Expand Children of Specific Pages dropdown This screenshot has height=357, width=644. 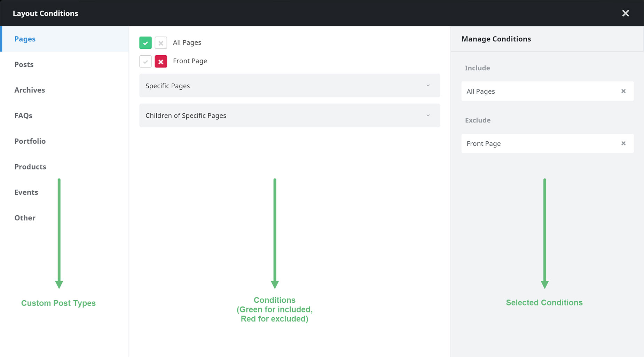pyautogui.click(x=290, y=116)
